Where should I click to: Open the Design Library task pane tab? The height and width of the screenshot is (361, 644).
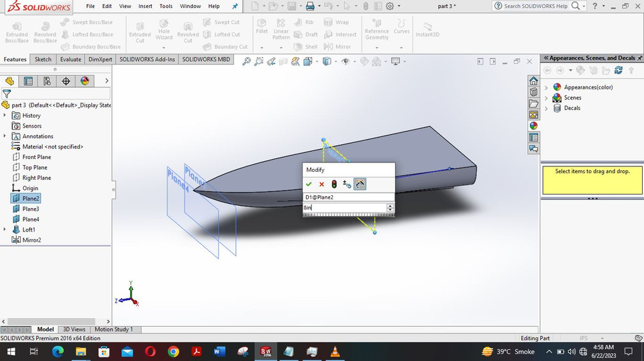pos(533,92)
